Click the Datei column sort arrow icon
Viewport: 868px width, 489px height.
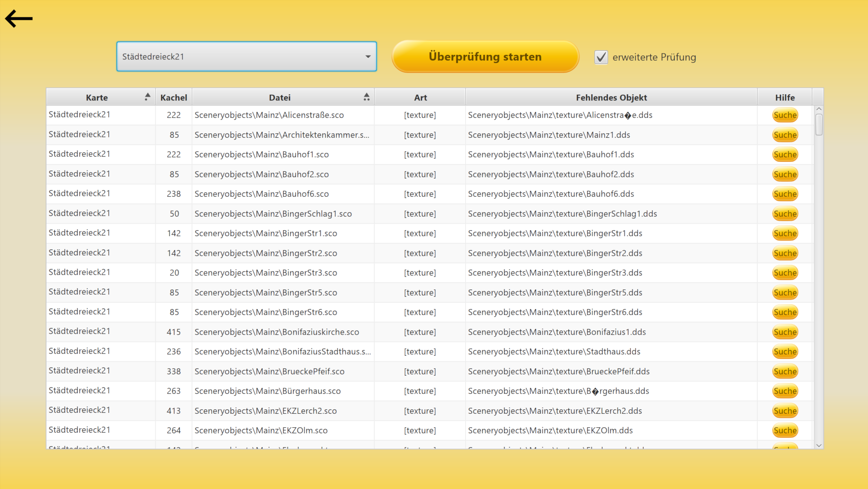click(x=366, y=97)
